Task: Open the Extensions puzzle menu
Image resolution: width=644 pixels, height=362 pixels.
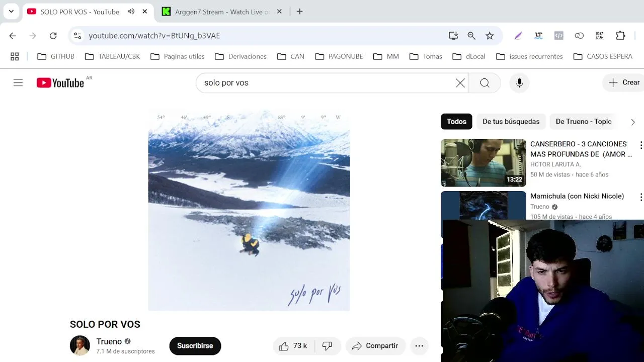Action: 620,36
